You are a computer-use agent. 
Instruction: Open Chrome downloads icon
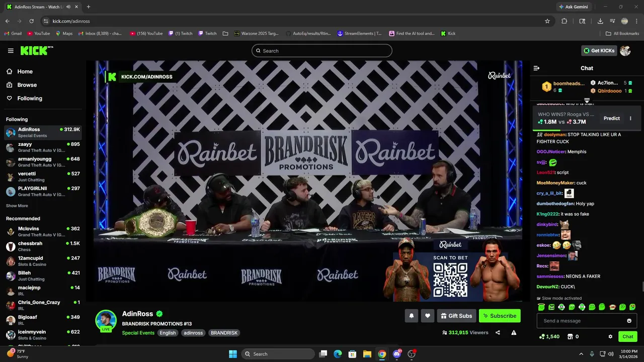click(x=600, y=21)
